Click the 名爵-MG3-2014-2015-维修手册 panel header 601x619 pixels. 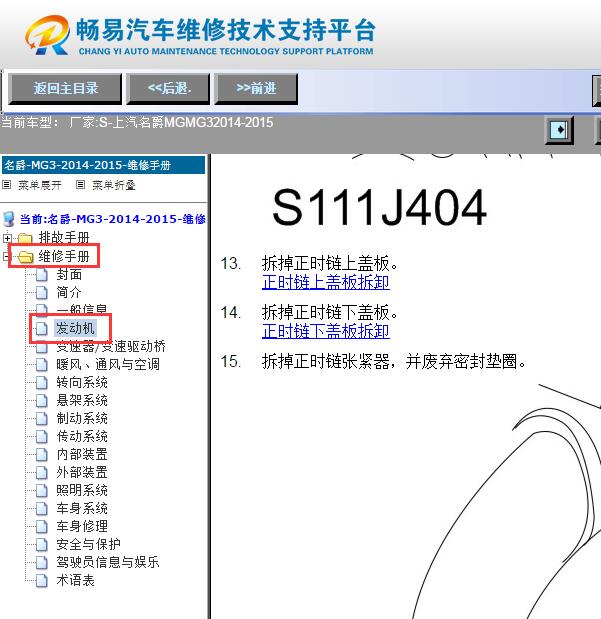[103, 165]
